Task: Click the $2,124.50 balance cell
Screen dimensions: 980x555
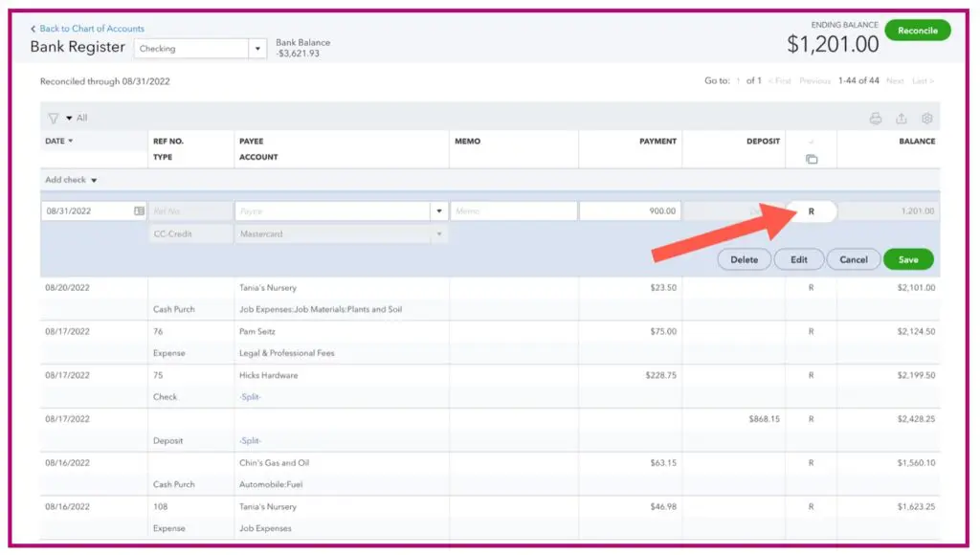Action: point(916,332)
